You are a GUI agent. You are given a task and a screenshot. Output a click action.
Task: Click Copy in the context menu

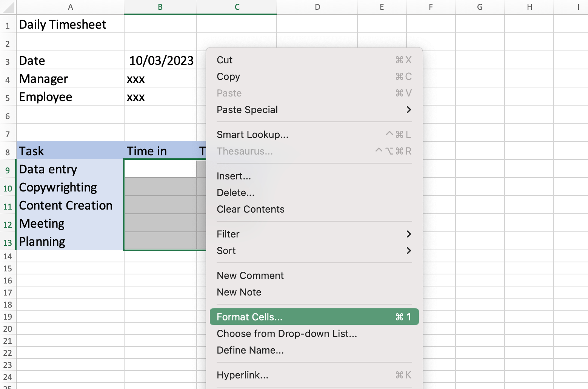[228, 77]
